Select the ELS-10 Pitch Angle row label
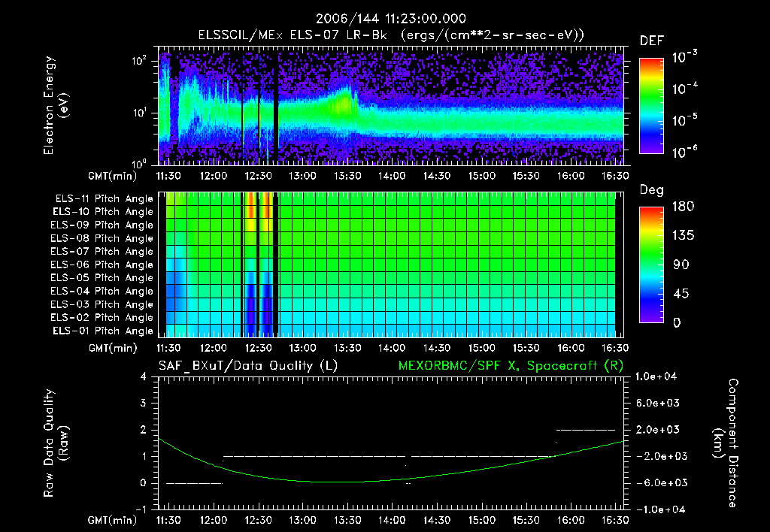 [103, 212]
